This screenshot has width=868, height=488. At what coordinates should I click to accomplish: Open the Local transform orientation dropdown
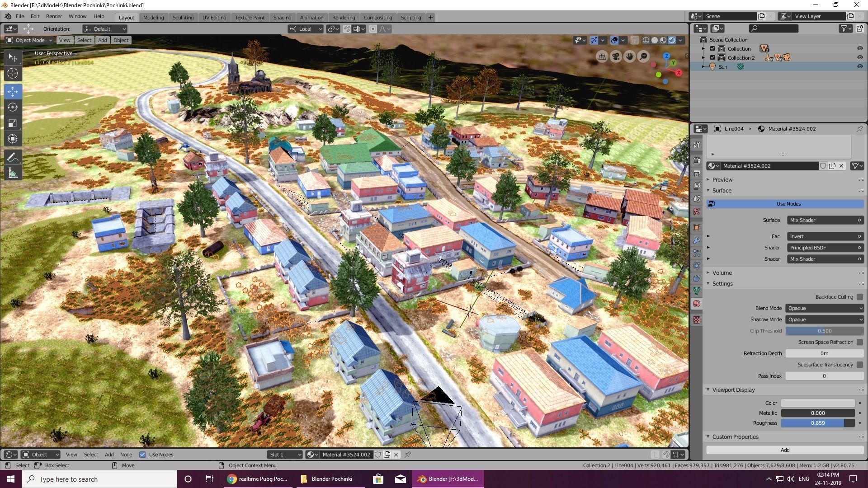306,29
